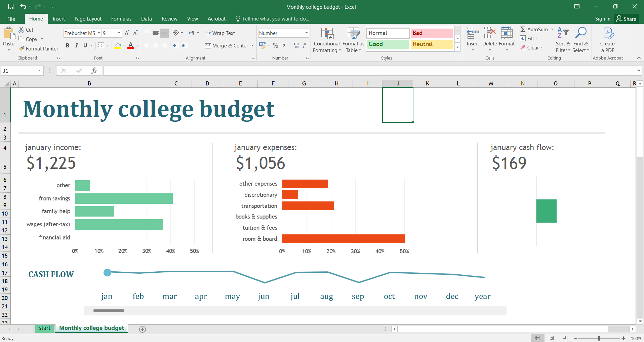Open the Find & Select magnifier

(x=580, y=33)
